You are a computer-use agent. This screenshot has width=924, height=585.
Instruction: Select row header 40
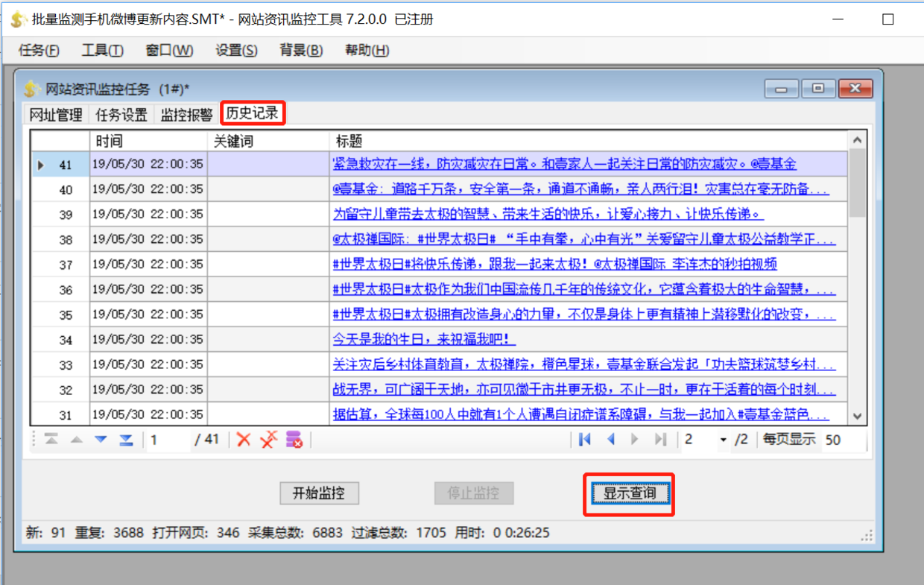pos(60,189)
